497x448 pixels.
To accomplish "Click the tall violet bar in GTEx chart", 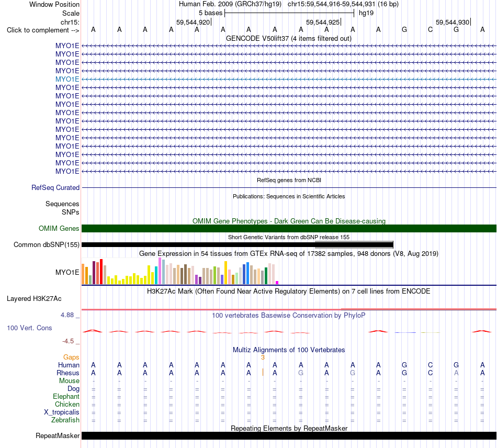I will (160, 271).
